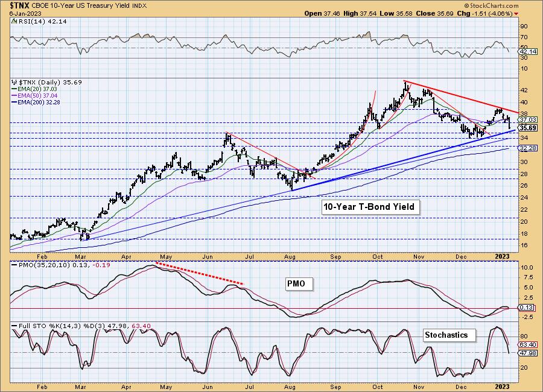Click the Open 37.46 value
The width and height of the screenshot is (543, 392).
click(323, 13)
